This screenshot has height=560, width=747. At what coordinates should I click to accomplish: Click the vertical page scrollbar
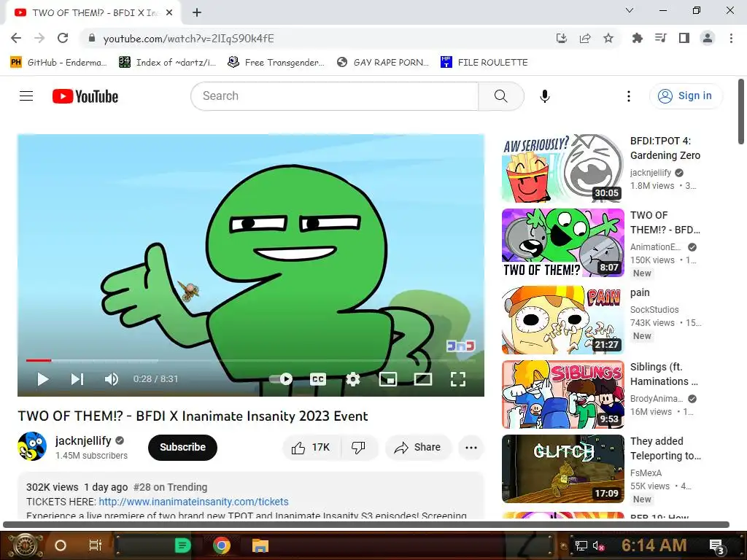tap(741, 112)
